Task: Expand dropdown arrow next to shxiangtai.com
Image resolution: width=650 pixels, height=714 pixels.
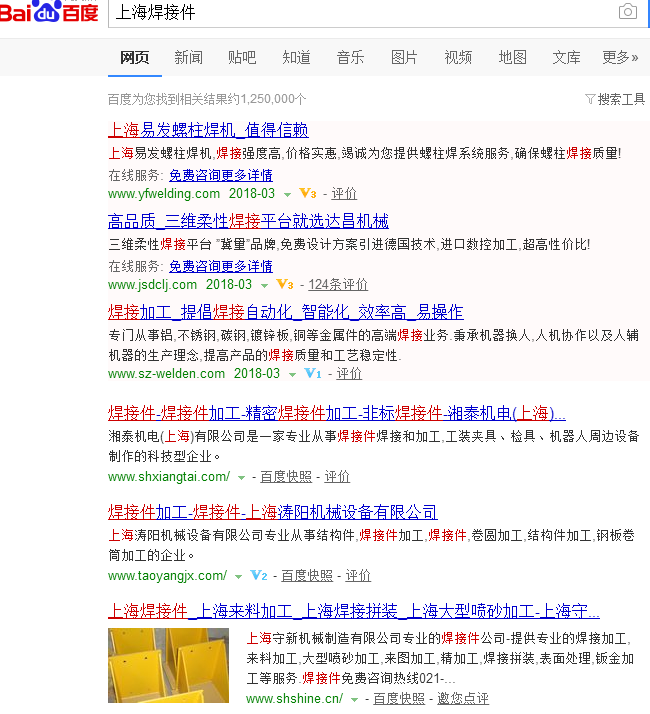Action: (241, 477)
